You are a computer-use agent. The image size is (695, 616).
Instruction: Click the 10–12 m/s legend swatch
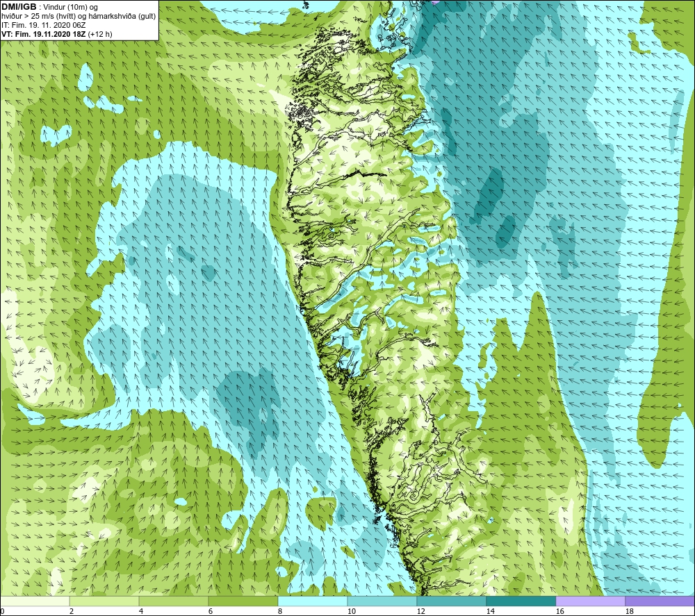(382, 601)
